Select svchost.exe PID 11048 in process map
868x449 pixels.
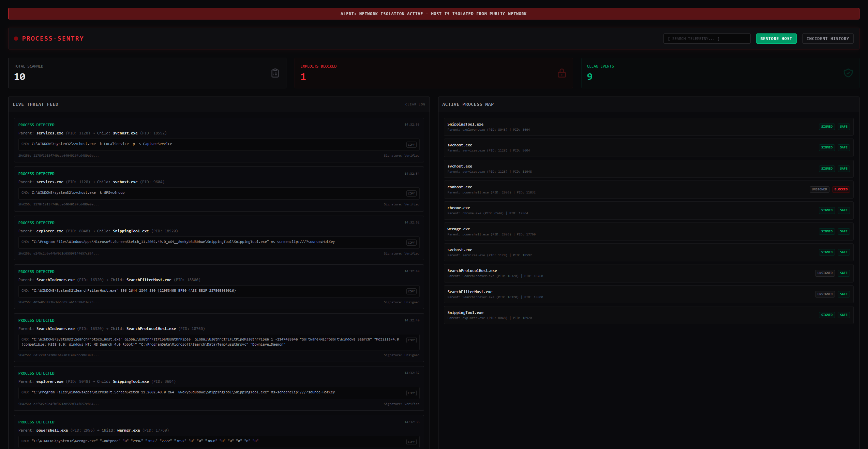(x=648, y=169)
